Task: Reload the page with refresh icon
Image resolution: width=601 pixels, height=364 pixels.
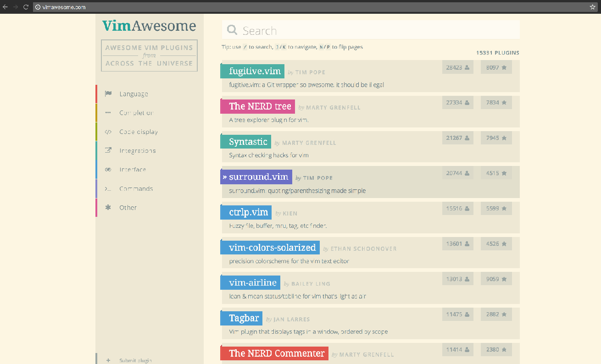Action: pyautogui.click(x=26, y=7)
